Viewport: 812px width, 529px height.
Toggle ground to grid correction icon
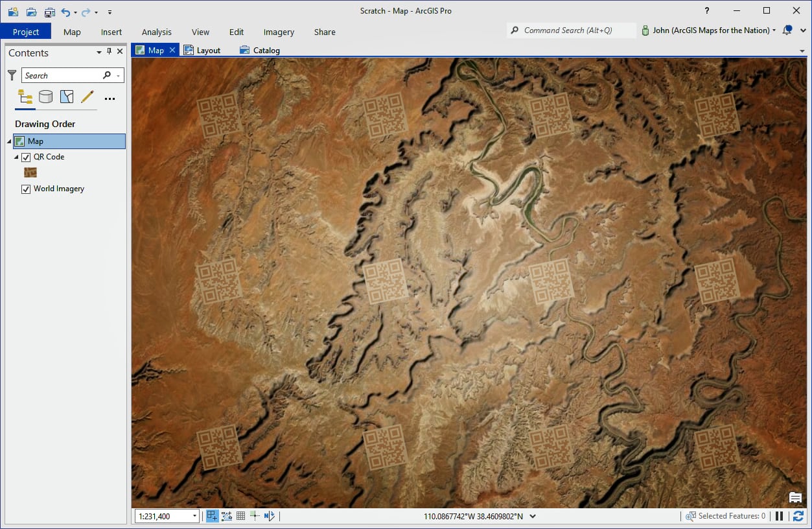tap(269, 516)
